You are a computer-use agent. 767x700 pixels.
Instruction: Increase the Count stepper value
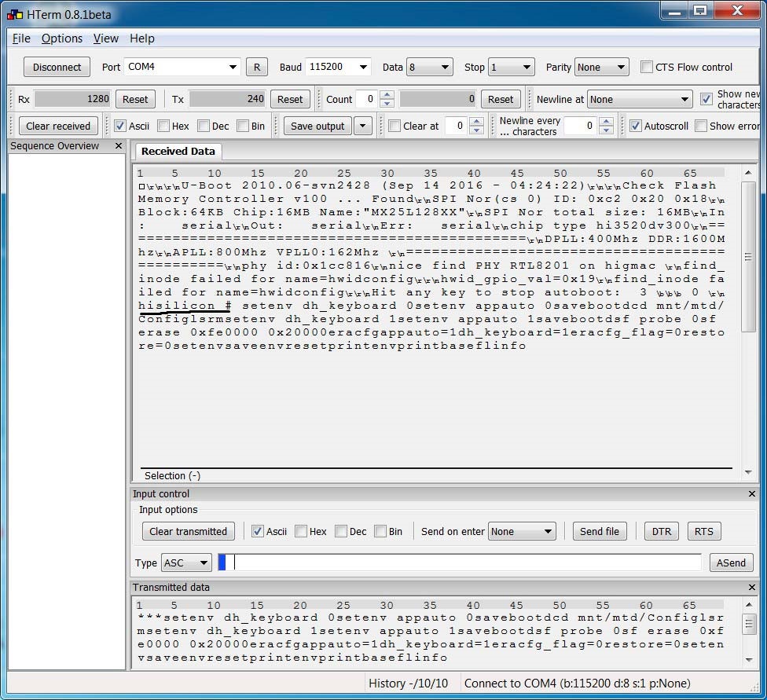pos(387,95)
